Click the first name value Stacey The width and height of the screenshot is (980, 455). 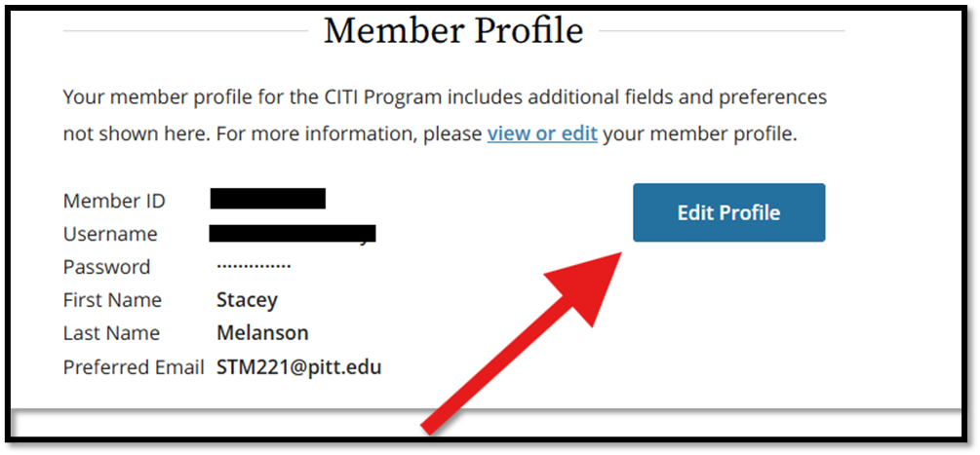(x=247, y=300)
